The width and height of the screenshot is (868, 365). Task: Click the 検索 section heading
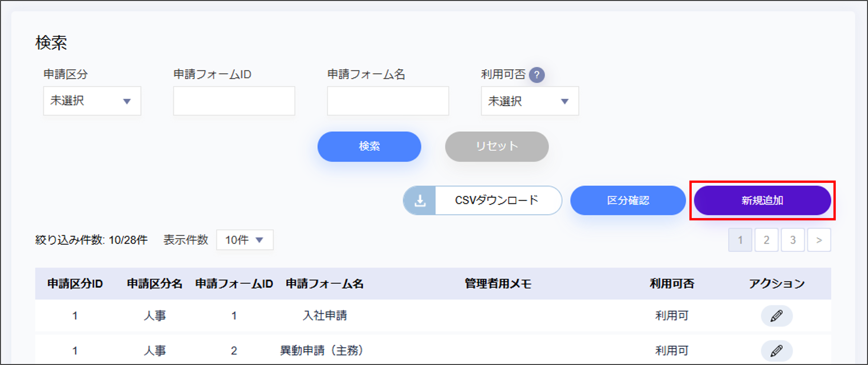51,43
